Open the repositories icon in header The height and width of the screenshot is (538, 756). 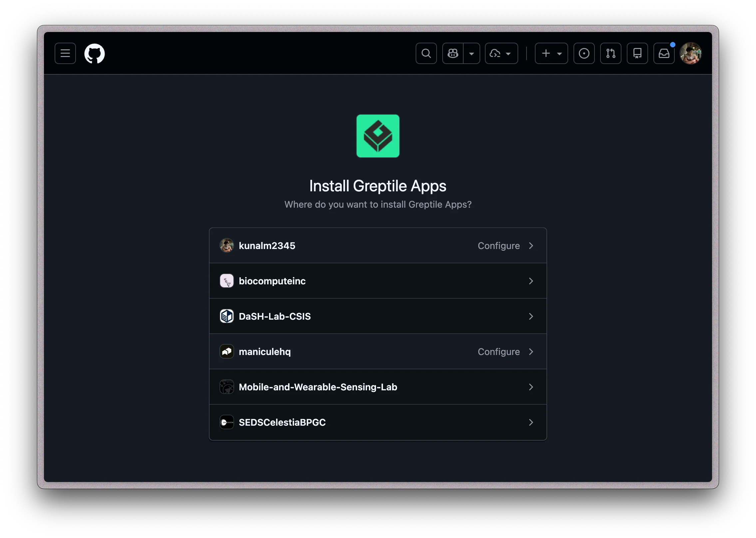coord(637,53)
